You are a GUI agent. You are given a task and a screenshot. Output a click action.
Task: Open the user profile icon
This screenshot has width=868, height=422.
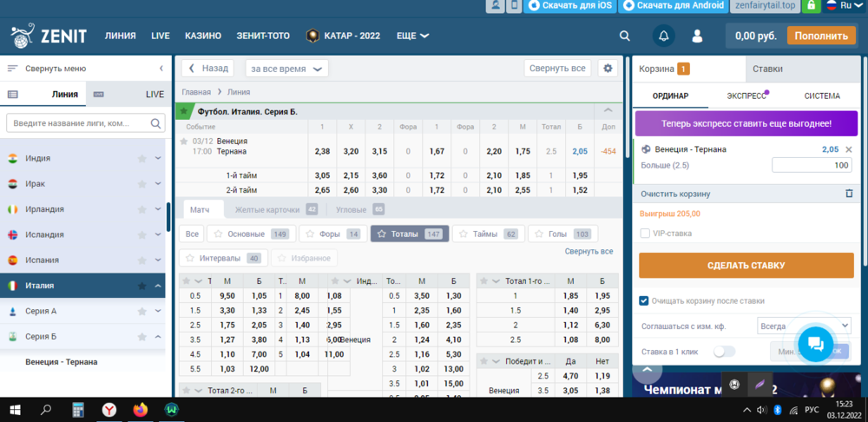[697, 36]
